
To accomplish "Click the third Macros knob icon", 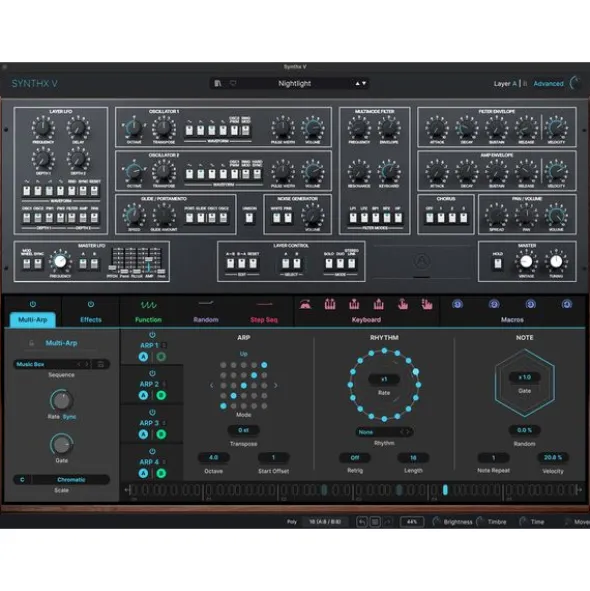I will [530, 304].
